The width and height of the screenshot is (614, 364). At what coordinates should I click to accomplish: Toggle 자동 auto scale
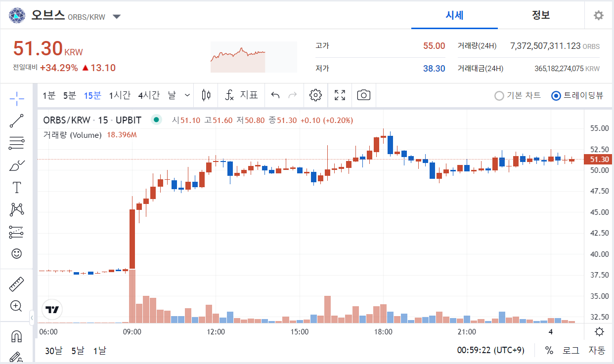(x=597, y=350)
